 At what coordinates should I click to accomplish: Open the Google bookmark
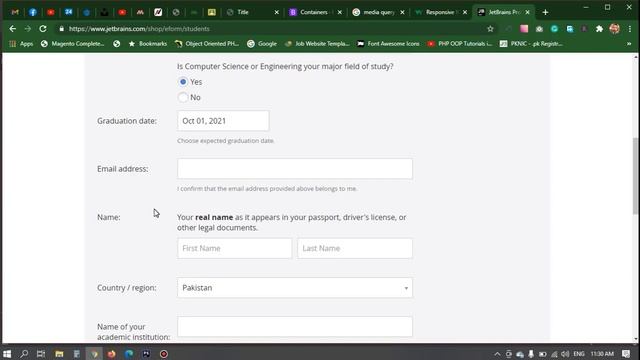pyautogui.click(x=262, y=44)
